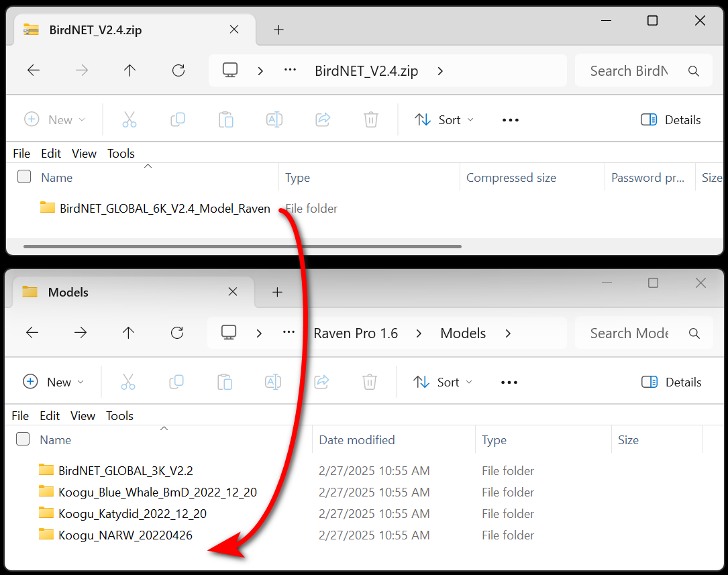
Task: Expand chevron after Models breadcrumb
Action: [507, 333]
